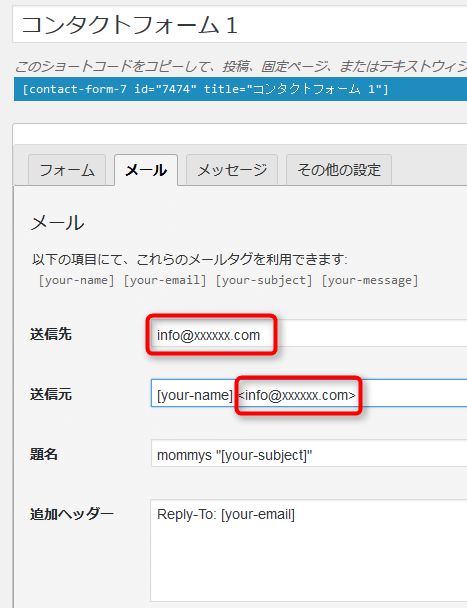The height and width of the screenshot is (608, 467).
Task: Switch to the メール tab
Action: coord(146,170)
